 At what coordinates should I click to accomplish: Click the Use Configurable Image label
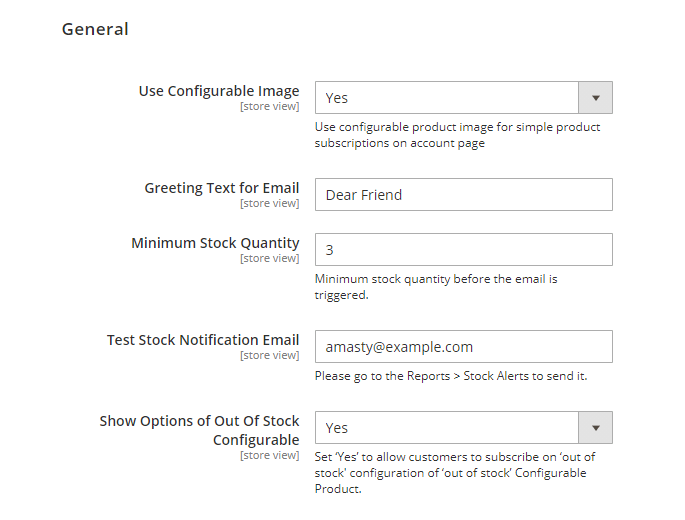pyautogui.click(x=219, y=91)
